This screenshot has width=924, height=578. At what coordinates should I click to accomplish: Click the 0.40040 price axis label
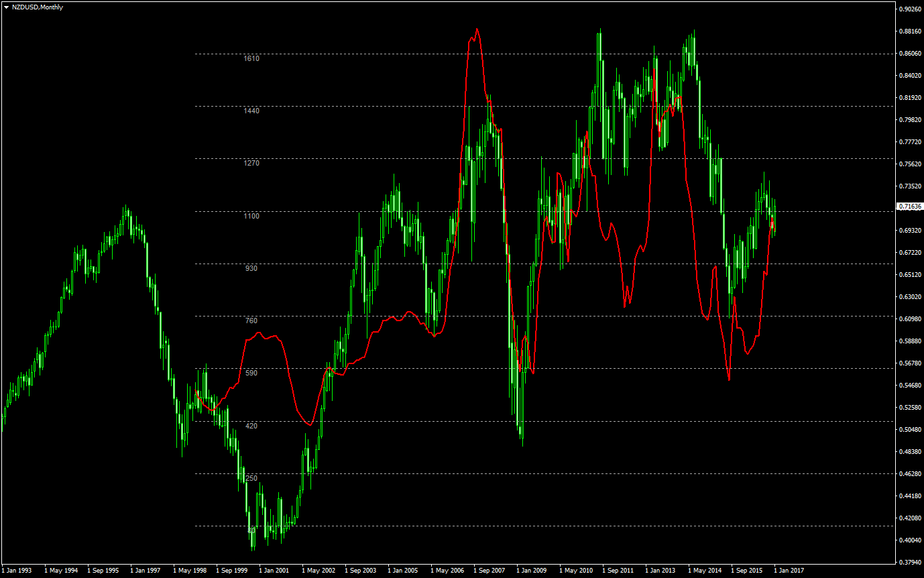909,540
